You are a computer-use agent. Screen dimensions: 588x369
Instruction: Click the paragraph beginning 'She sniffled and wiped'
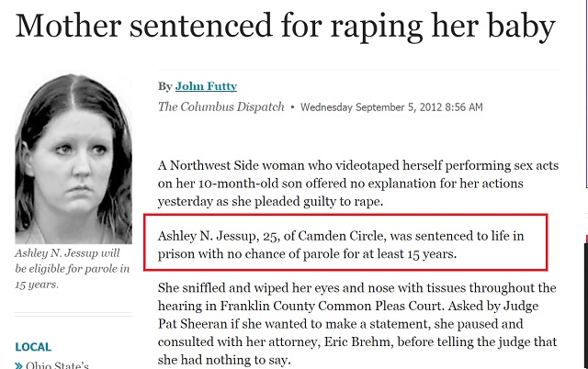tap(357, 324)
